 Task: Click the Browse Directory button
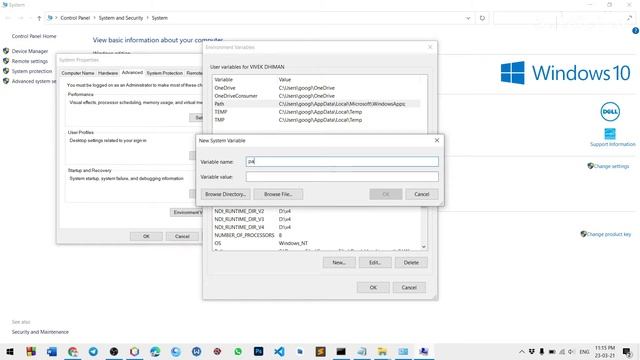(x=225, y=194)
